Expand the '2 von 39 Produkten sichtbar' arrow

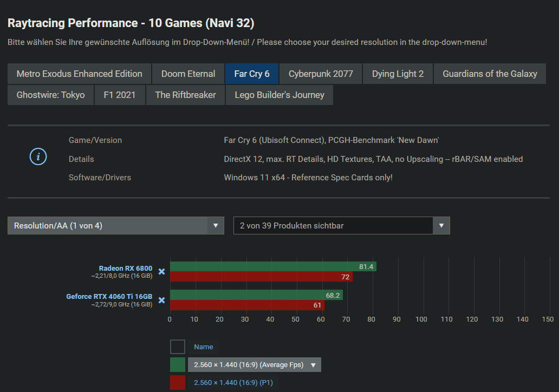click(x=441, y=226)
